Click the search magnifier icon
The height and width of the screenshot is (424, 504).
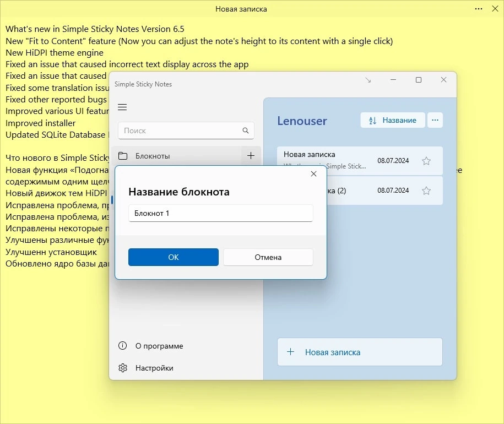coord(246,131)
